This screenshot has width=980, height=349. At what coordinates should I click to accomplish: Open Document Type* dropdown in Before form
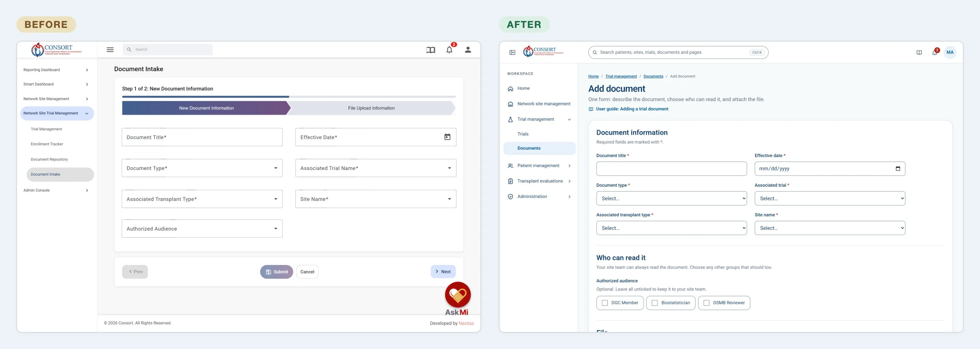pos(202,168)
